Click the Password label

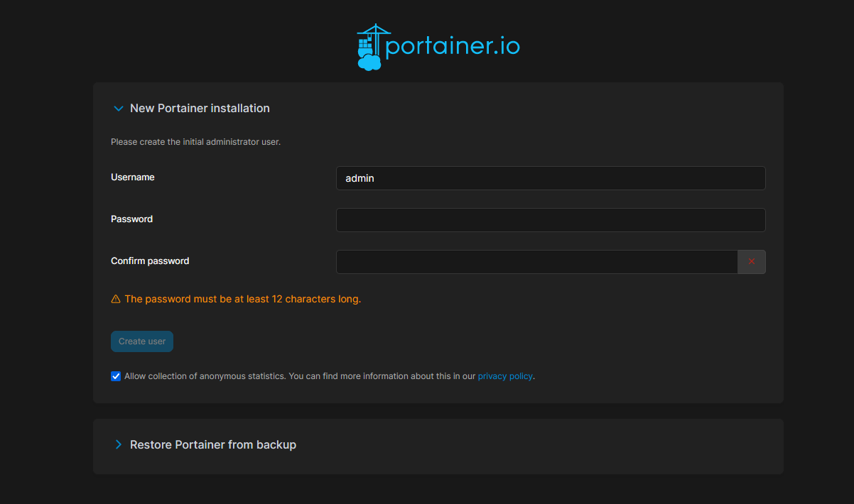coord(132,219)
